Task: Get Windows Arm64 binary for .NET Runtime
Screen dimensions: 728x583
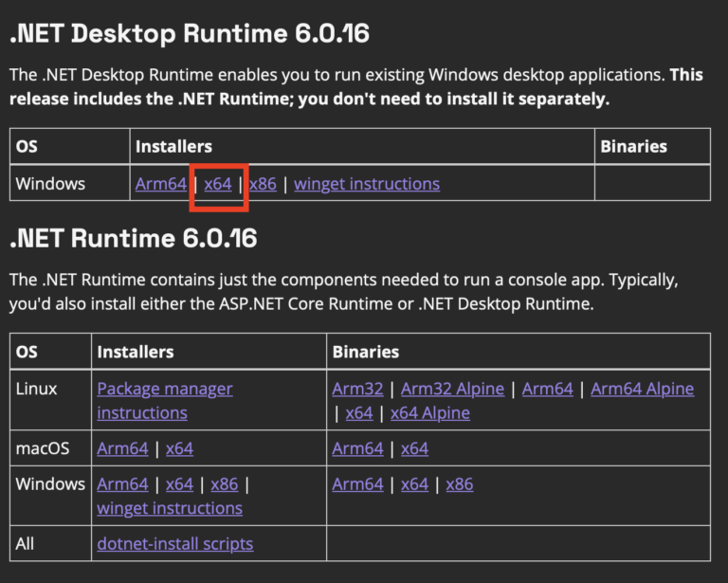Action: coord(358,484)
